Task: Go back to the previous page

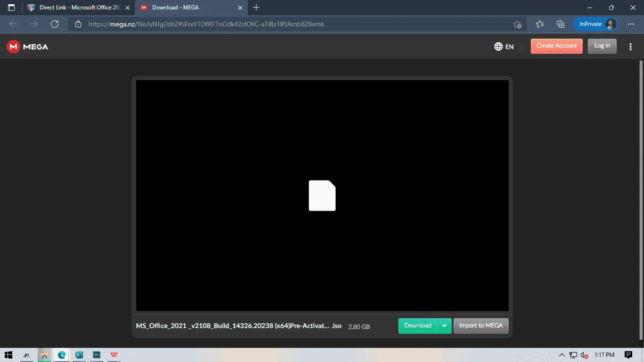Action: tap(13, 24)
